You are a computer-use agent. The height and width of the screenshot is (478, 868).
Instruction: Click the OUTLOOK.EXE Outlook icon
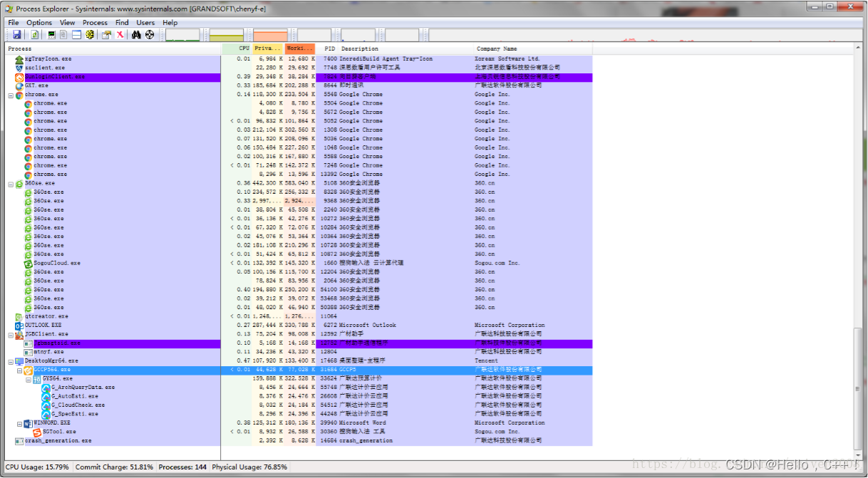19,325
